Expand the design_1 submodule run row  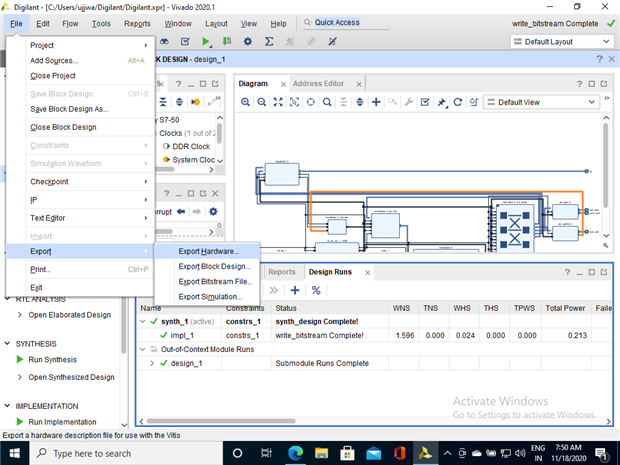[x=152, y=363]
